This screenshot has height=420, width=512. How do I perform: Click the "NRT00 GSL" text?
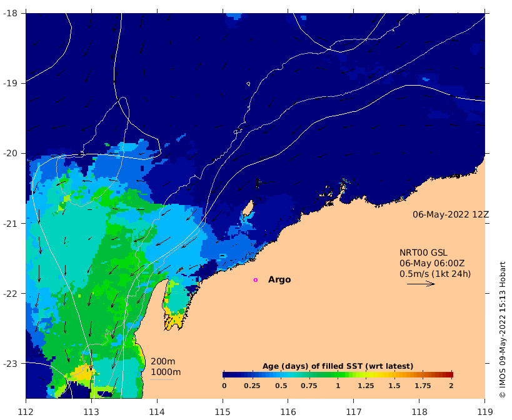point(423,252)
